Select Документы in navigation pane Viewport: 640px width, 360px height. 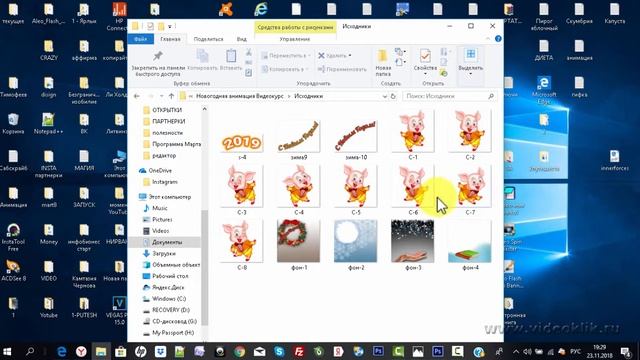(x=167, y=242)
